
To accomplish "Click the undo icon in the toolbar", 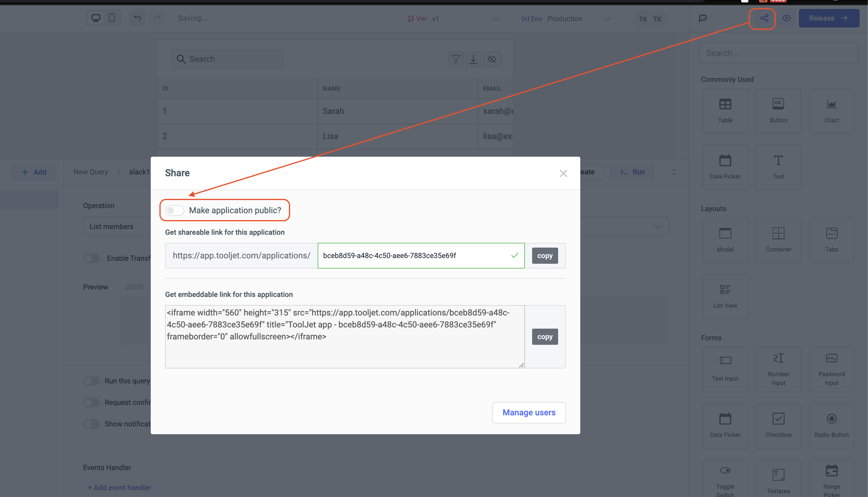I will 137,18.
